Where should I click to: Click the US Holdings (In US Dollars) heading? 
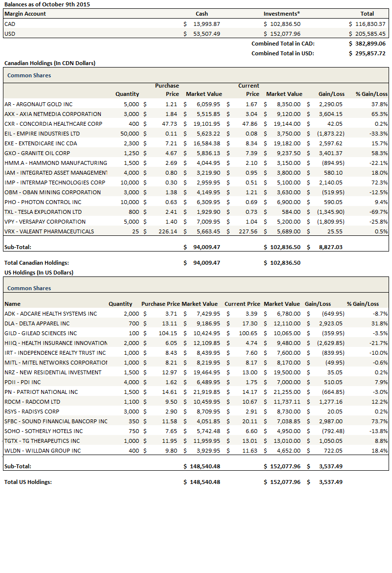[x=39, y=273]
